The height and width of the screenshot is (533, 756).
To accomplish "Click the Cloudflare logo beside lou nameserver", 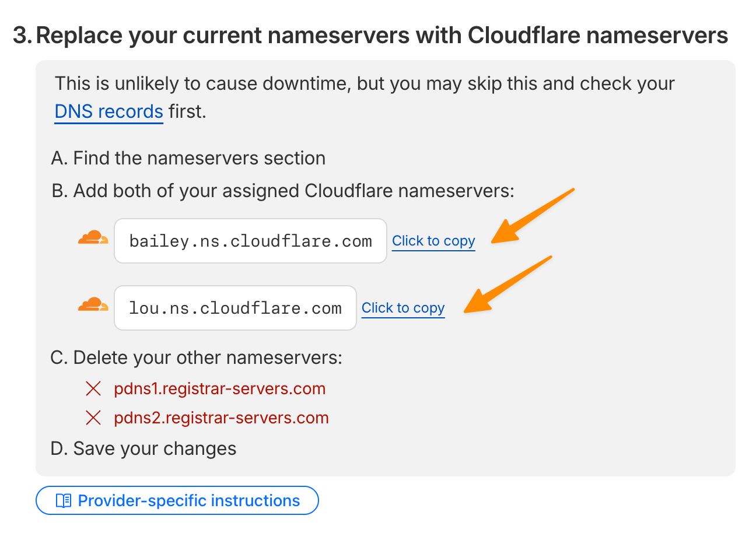I will 93,305.
